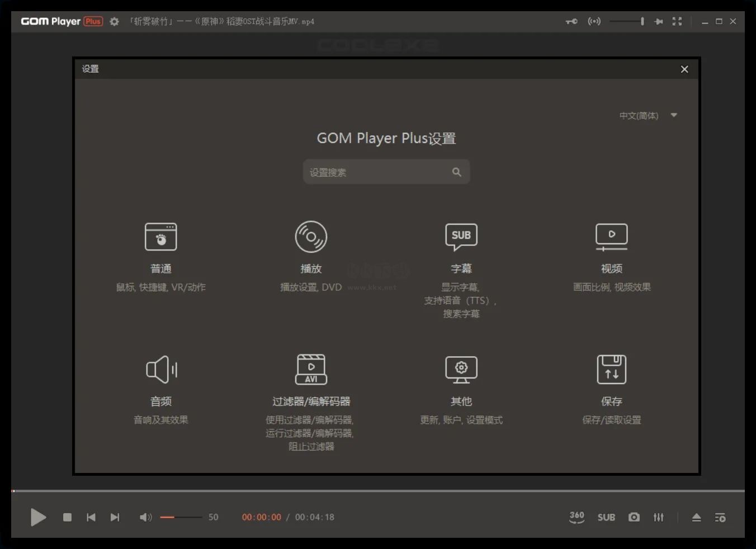756x549 pixels.
Task: Take a screenshot with the camera icon
Action: 634,517
